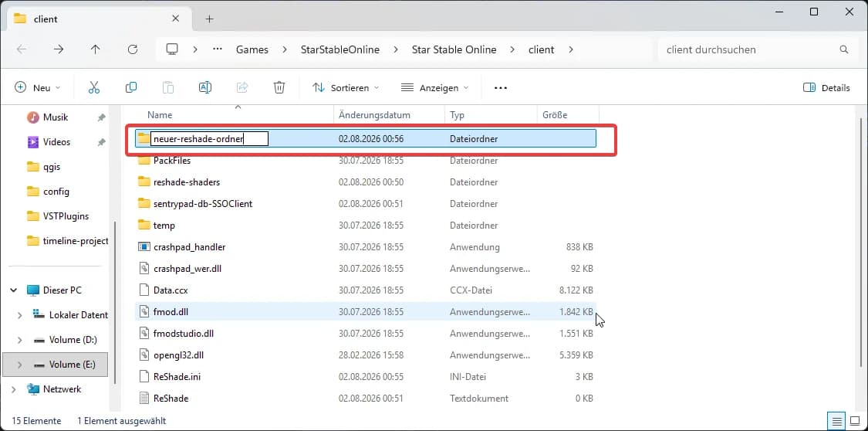This screenshot has width=868, height=431.
Task: Click StarStableOnline in breadcrumb path
Action: coord(340,49)
